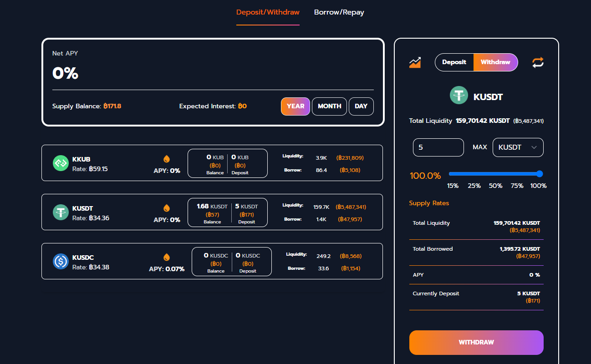This screenshot has height=364, width=591.
Task: Click the droplet icon above KKUB APY
Action: 167,159
